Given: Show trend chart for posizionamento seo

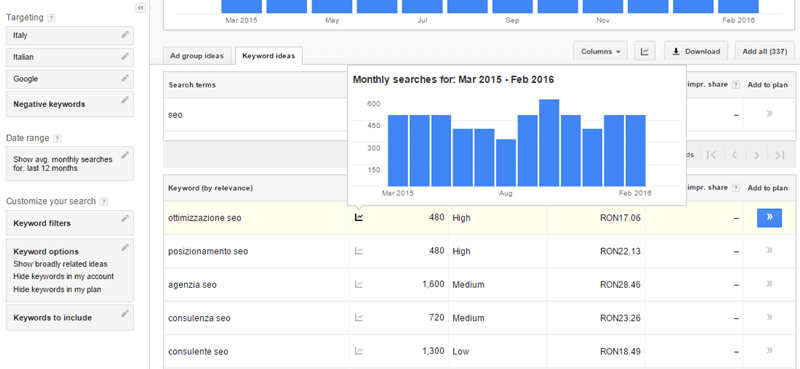Looking at the screenshot, I should point(359,251).
